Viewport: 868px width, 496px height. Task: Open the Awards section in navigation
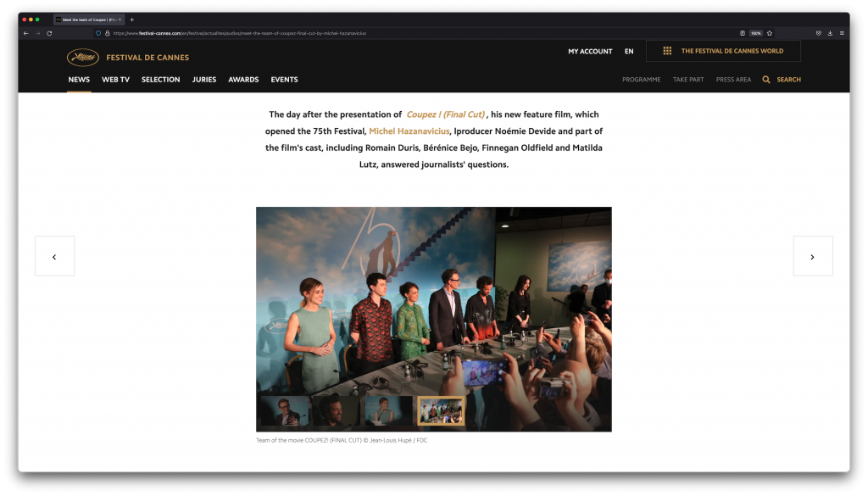[x=243, y=80]
